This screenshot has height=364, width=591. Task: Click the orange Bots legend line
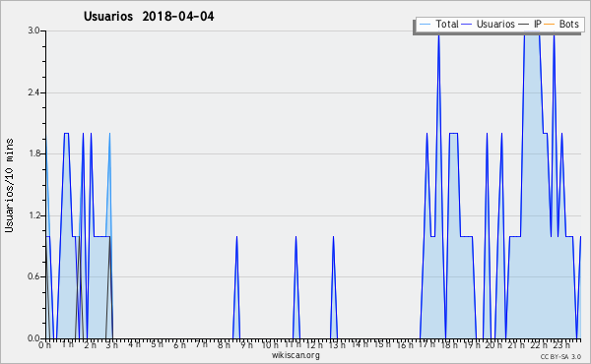coord(550,25)
